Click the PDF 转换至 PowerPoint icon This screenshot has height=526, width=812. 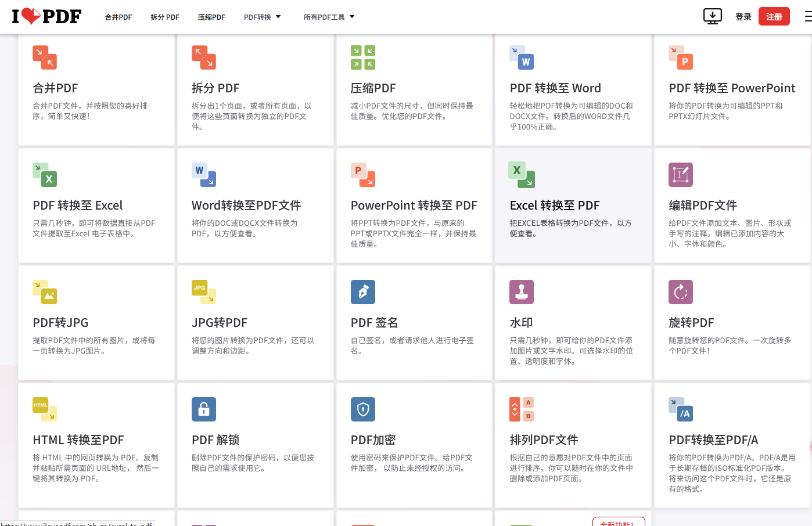coord(681,57)
